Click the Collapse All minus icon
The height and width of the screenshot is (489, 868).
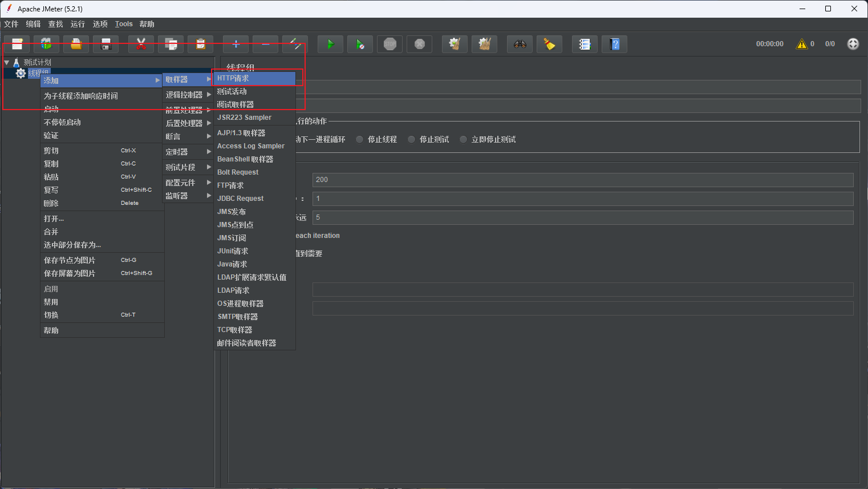click(x=265, y=44)
